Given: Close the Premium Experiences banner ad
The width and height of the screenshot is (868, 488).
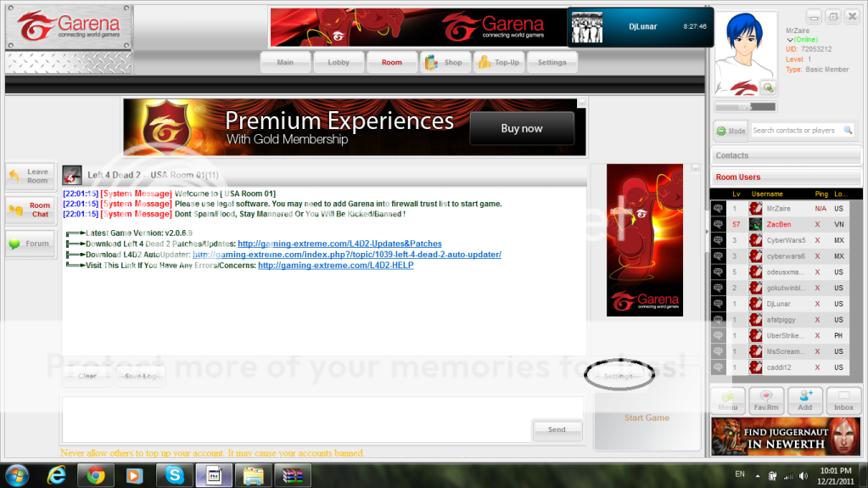Looking at the screenshot, I should [581, 103].
